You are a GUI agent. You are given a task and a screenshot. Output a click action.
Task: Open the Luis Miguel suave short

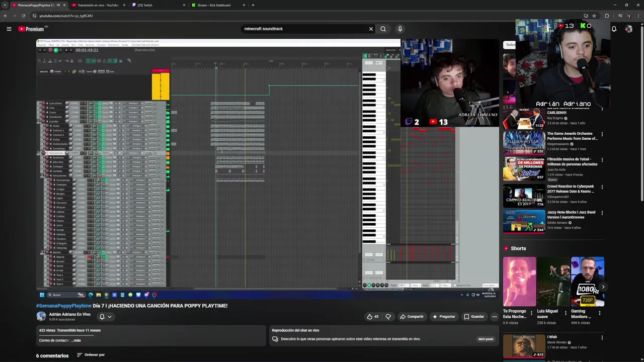(553, 282)
